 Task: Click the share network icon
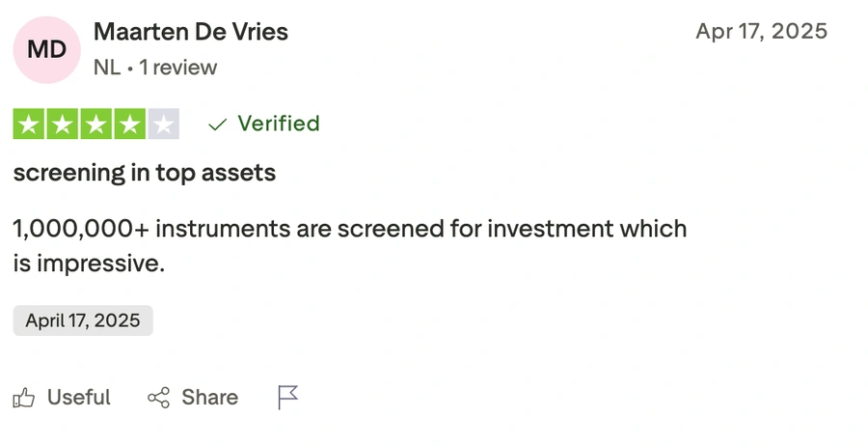coord(158,397)
